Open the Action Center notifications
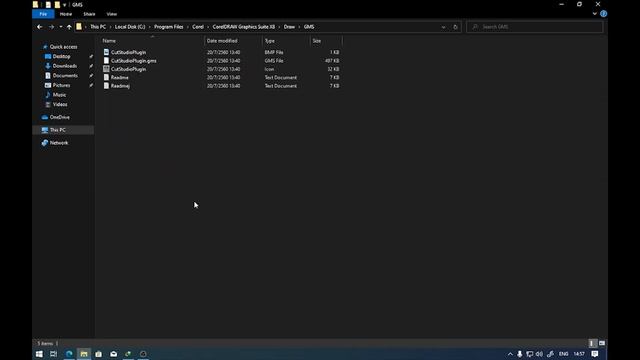 point(595,354)
